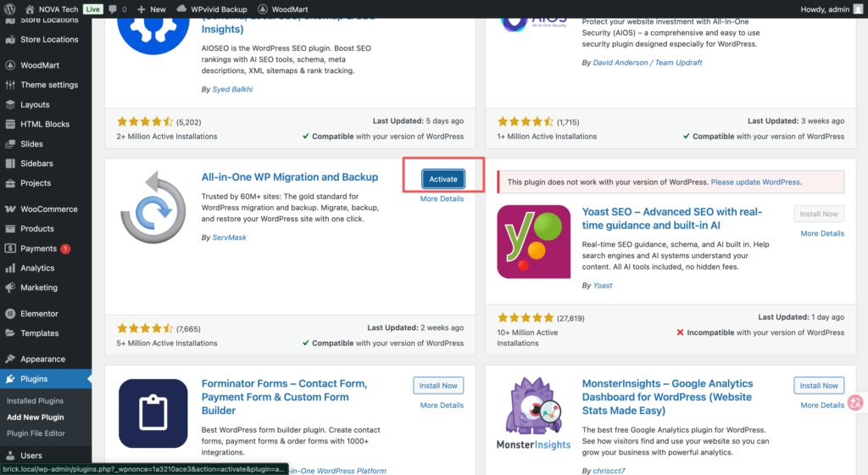Click the Layouts stack icon
Screen dimensions: 868x475
coord(10,104)
